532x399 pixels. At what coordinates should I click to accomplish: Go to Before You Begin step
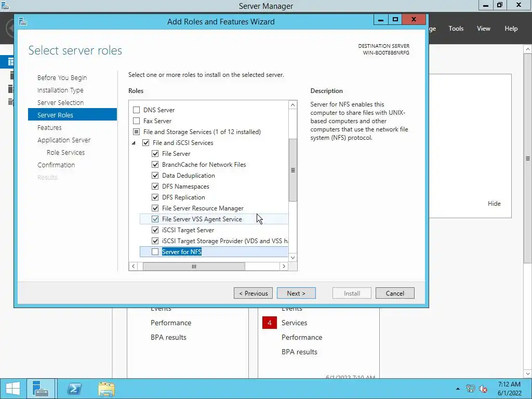tap(62, 78)
